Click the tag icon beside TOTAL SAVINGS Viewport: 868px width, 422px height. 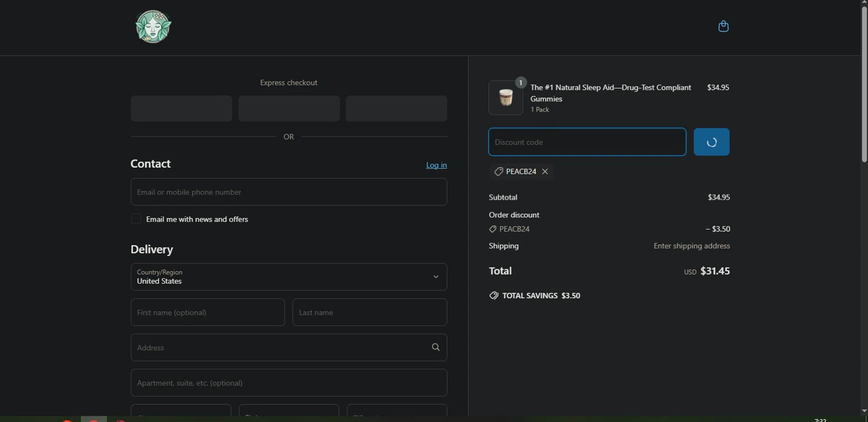(494, 295)
